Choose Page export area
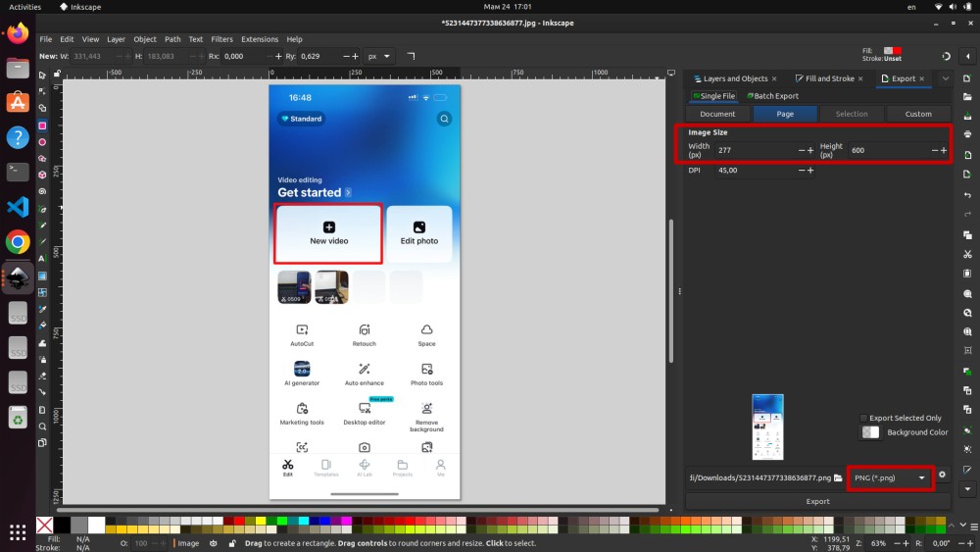The height and width of the screenshot is (552, 980). [785, 114]
